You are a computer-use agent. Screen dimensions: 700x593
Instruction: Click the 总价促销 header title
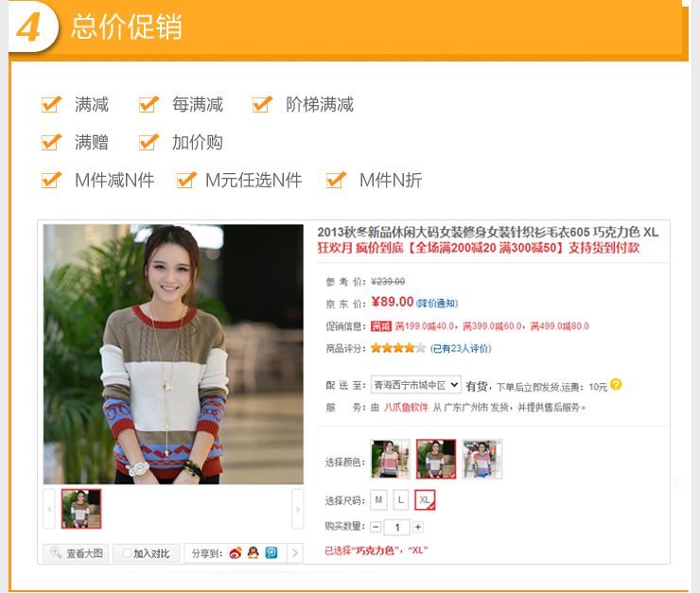click(x=127, y=26)
